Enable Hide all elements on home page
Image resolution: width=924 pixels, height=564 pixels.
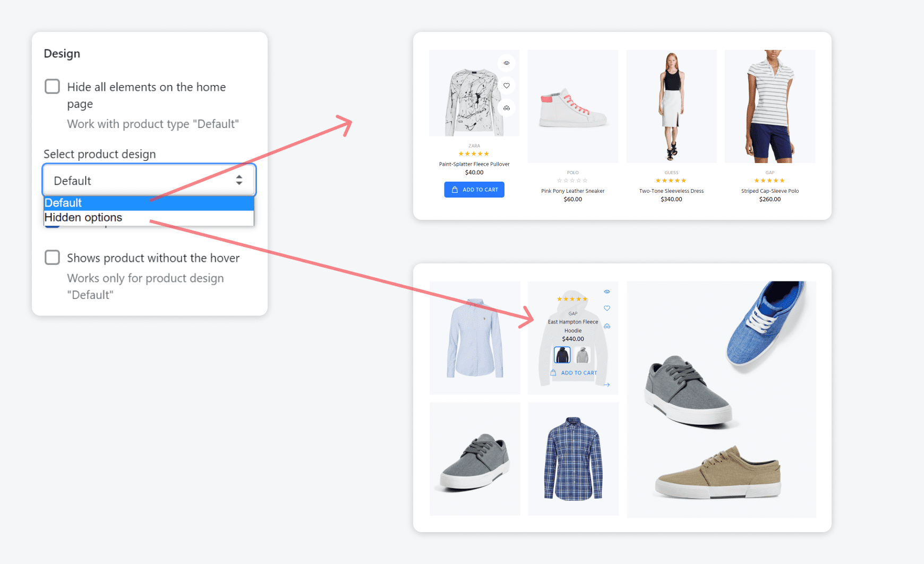click(x=52, y=87)
